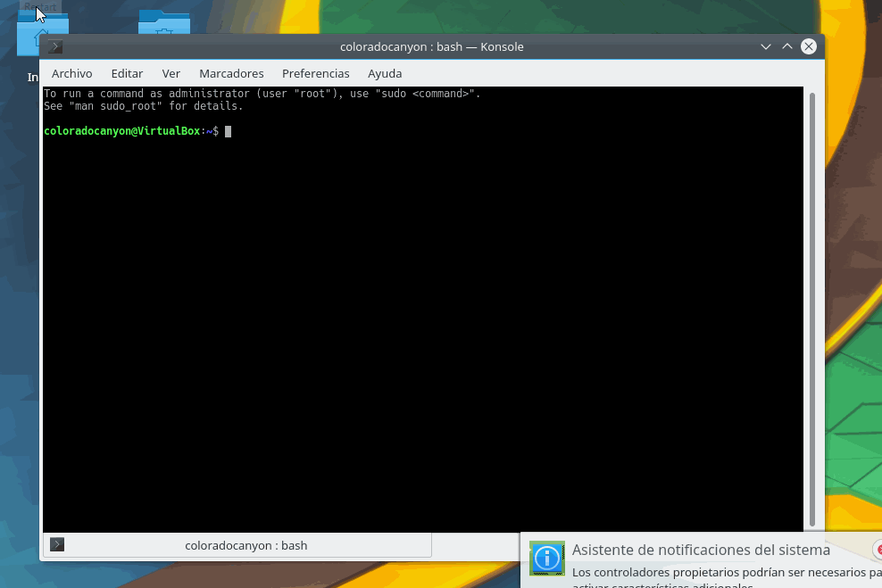This screenshot has height=588, width=882.
Task: Select the coloradocanyon : bash tab
Action: 245,544
